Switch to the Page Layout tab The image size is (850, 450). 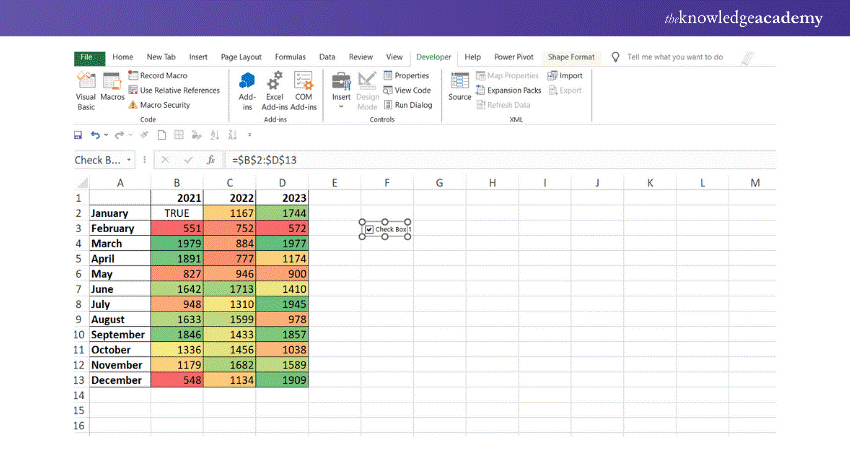[241, 58]
